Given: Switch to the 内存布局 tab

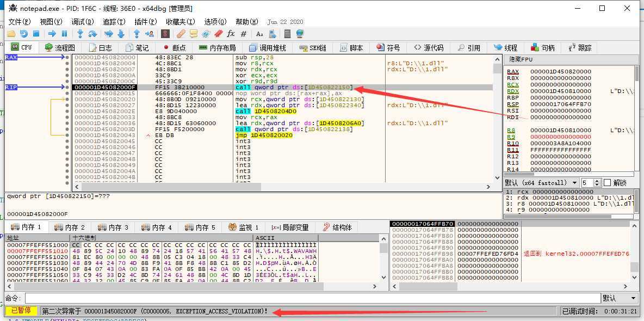Looking at the screenshot, I should coord(217,48).
